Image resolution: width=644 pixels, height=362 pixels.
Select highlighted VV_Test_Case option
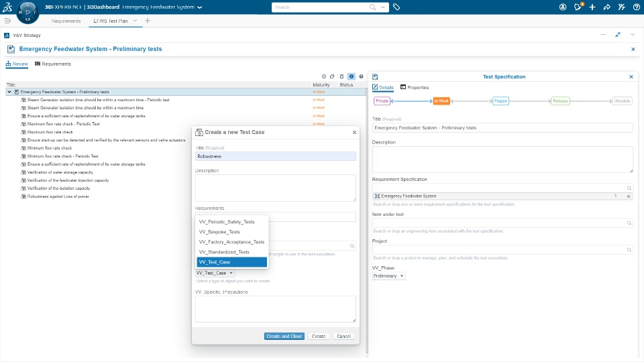pos(232,262)
